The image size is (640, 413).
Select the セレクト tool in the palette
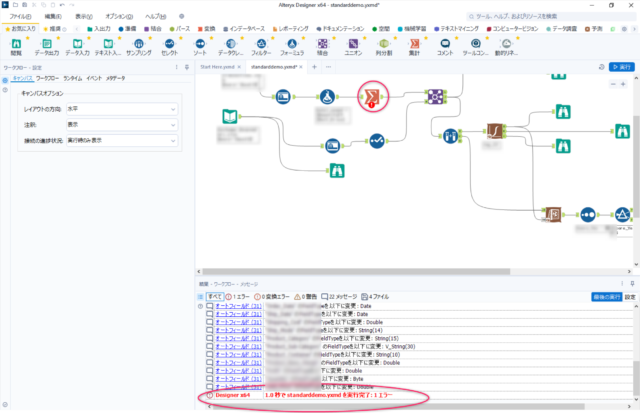pyautogui.click(x=169, y=47)
